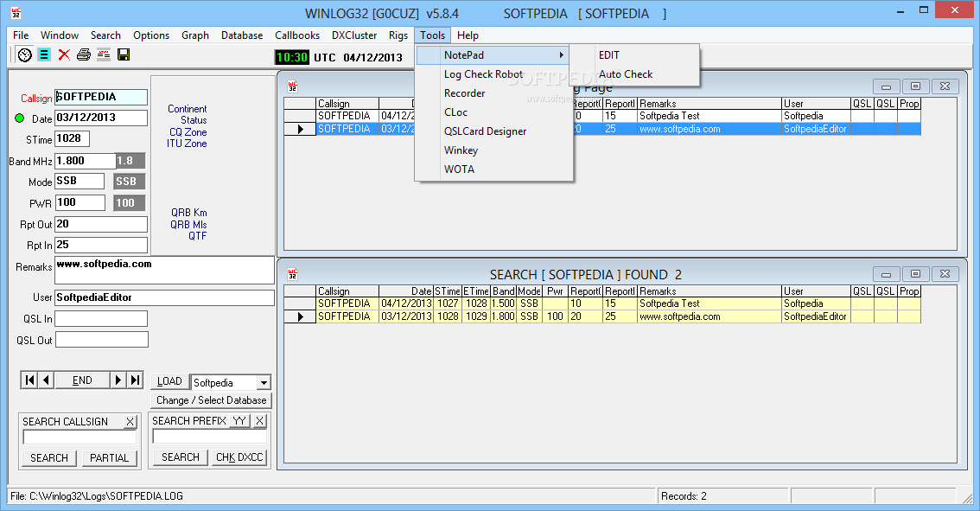This screenshot has width=980, height=511.
Task: Open the File menu
Action: [21, 35]
